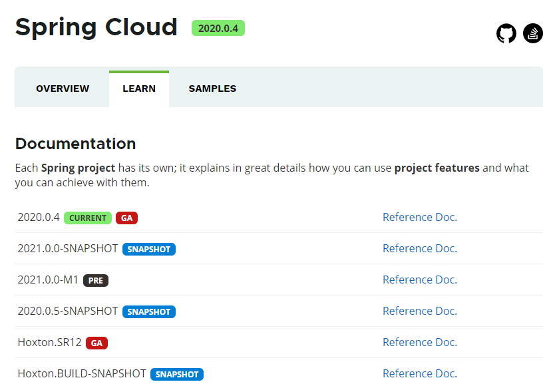Click the bold 'Spring project' text

pyautogui.click(x=78, y=168)
